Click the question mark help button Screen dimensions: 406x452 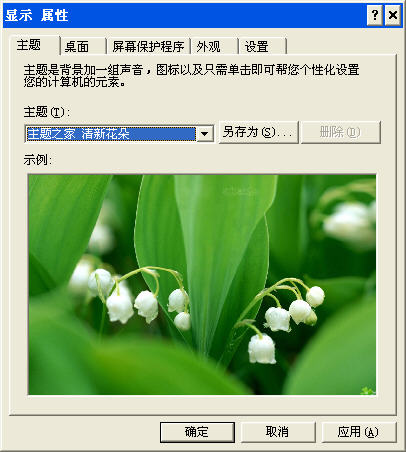coord(375,15)
